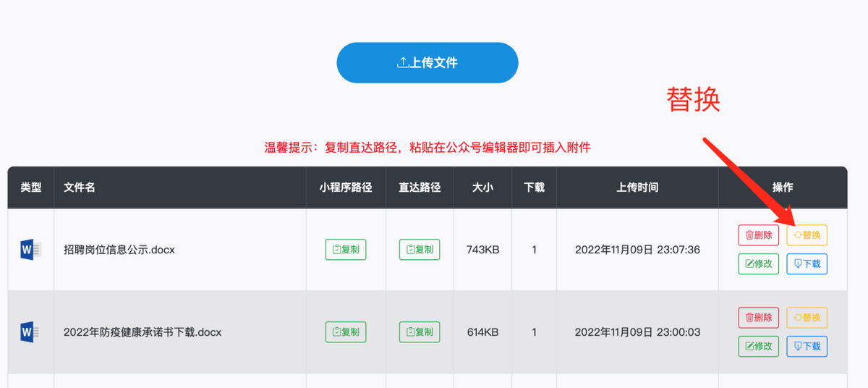
Task: Copy 直达路径 for 招聘岗位信息公示.docx
Action: pos(420,250)
